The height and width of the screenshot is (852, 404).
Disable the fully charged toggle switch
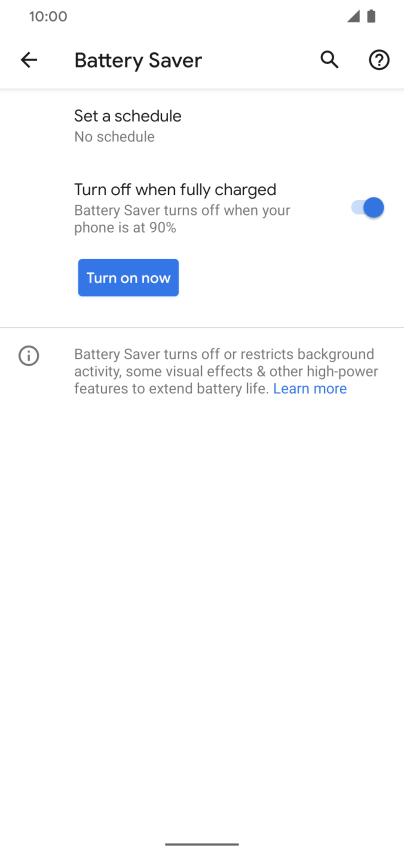368,208
